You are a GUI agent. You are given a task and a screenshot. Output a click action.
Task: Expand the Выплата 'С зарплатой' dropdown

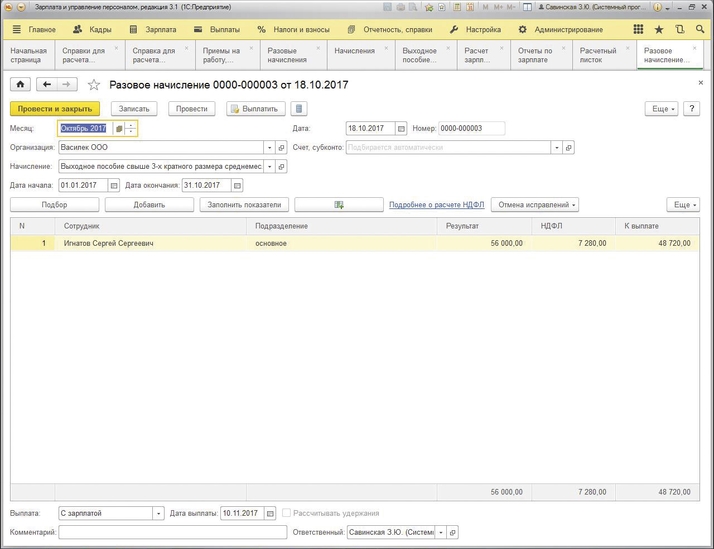pyautogui.click(x=158, y=514)
